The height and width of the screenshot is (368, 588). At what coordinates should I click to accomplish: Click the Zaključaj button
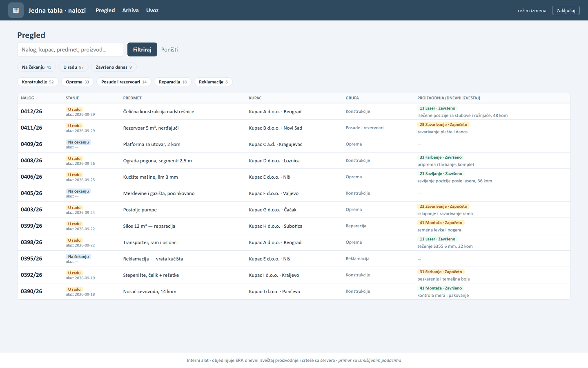tap(566, 10)
